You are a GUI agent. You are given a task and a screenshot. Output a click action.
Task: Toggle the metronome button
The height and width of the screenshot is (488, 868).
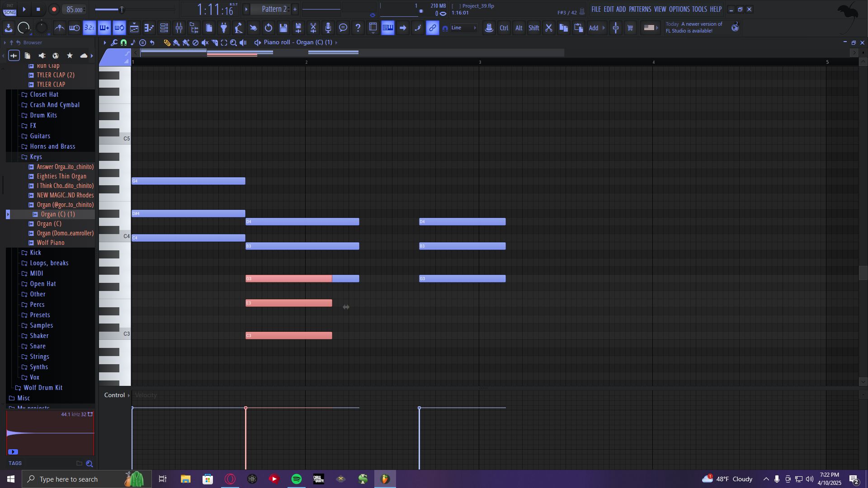pyautogui.click(x=59, y=28)
